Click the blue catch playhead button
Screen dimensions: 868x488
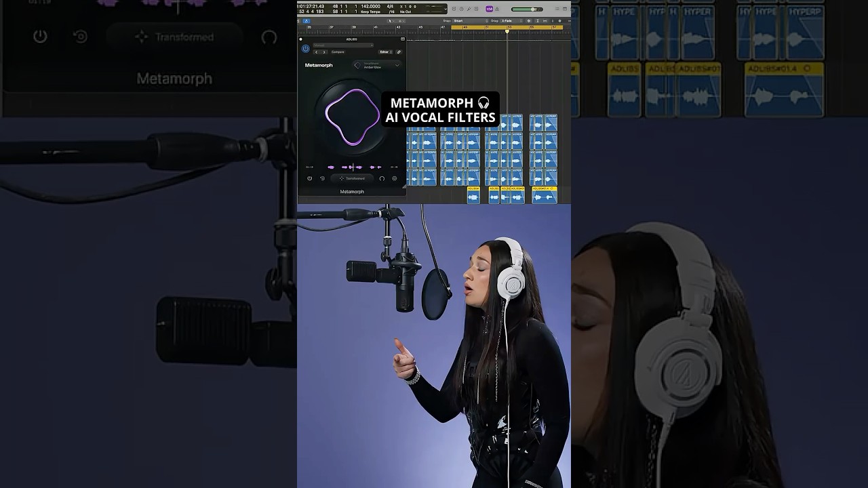click(x=307, y=21)
